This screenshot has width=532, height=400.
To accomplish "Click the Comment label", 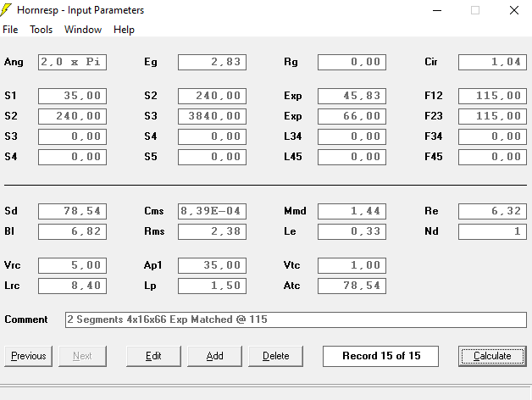I will pyautogui.click(x=26, y=319).
